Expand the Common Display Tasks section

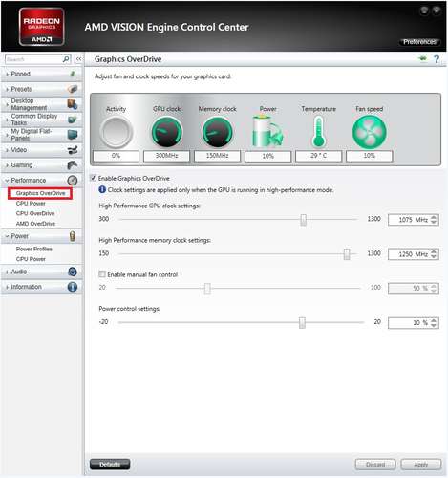pos(7,119)
